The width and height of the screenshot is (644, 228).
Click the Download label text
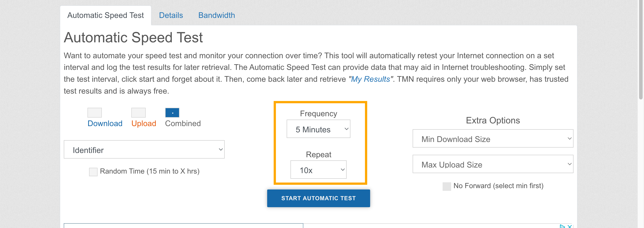[x=105, y=123]
